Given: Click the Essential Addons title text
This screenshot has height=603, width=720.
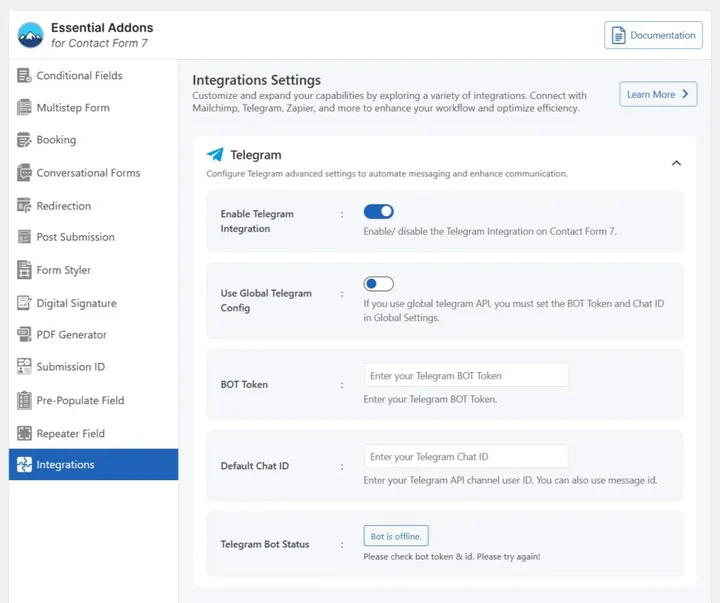Looking at the screenshot, I should [102, 28].
